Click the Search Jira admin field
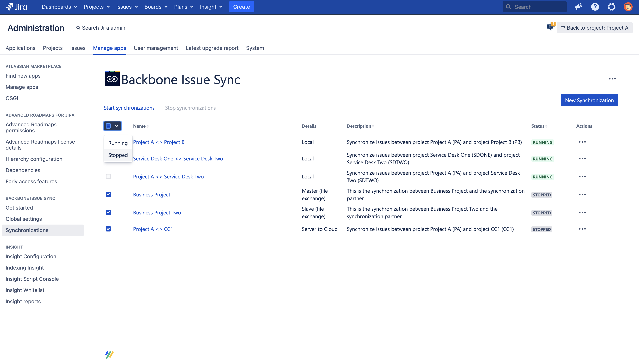 click(x=103, y=28)
